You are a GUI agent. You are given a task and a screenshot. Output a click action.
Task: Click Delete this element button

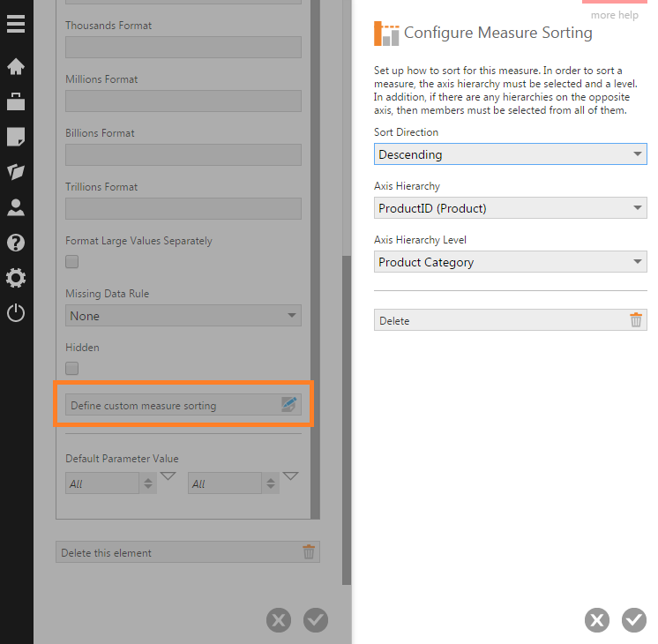pos(188,552)
